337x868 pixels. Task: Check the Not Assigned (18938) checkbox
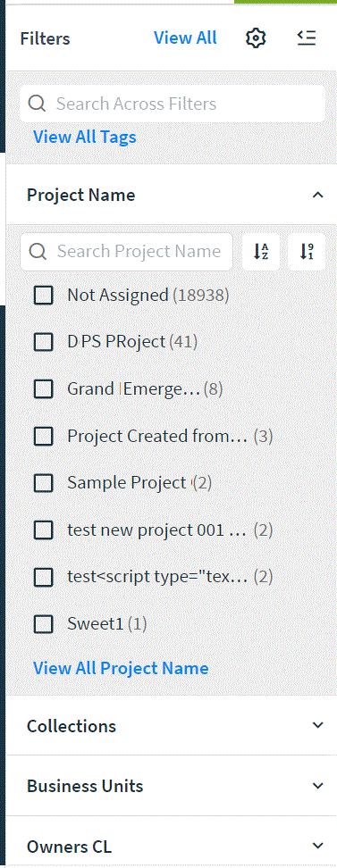tap(43, 296)
